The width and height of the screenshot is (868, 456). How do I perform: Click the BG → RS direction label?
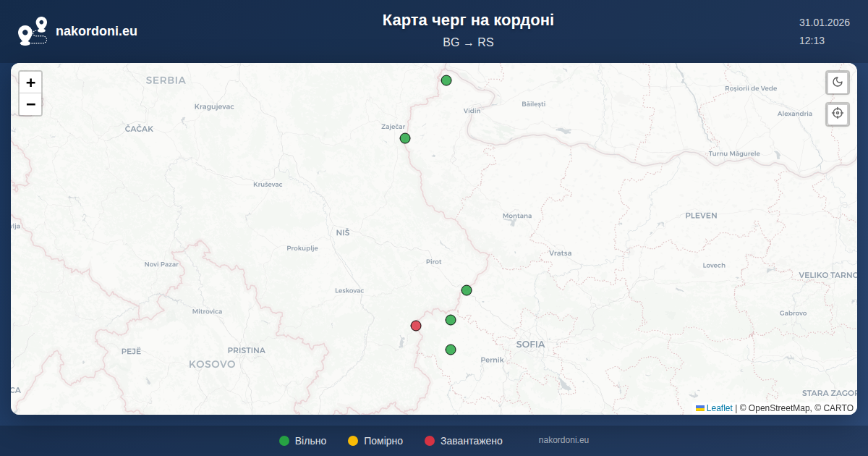coord(468,42)
